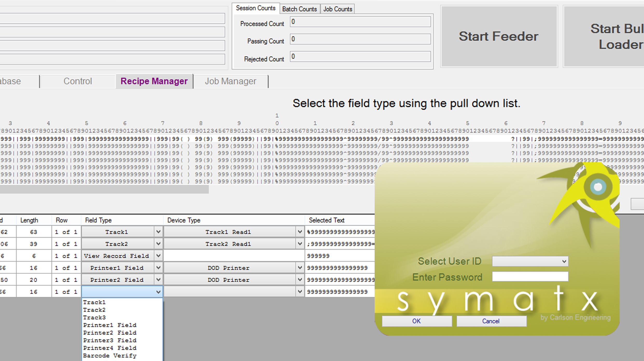This screenshot has width=644, height=361.
Task: Expand the Printer2 Field row's DOD Printer dropdown
Action: pos(300,280)
